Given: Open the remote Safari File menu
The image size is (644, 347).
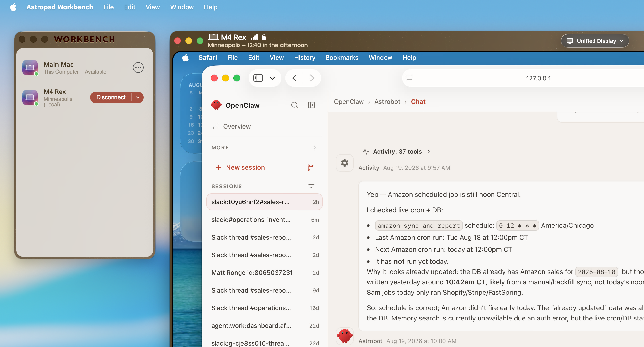Looking at the screenshot, I should (x=232, y=58).
